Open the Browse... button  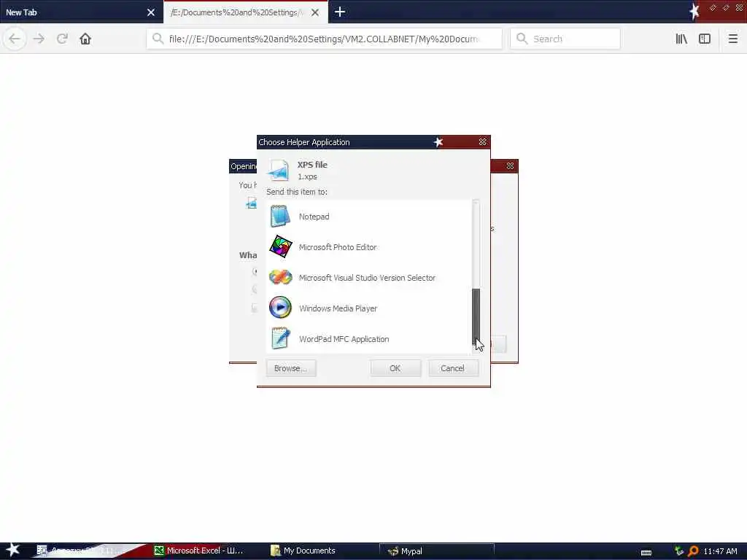(291, 368)
